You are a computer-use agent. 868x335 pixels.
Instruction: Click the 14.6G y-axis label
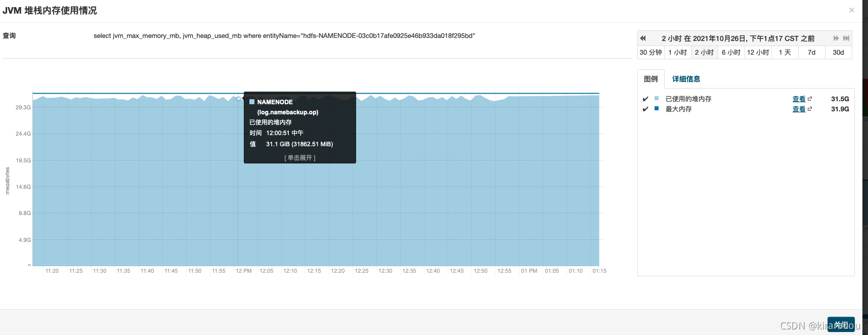click(23, 187)
